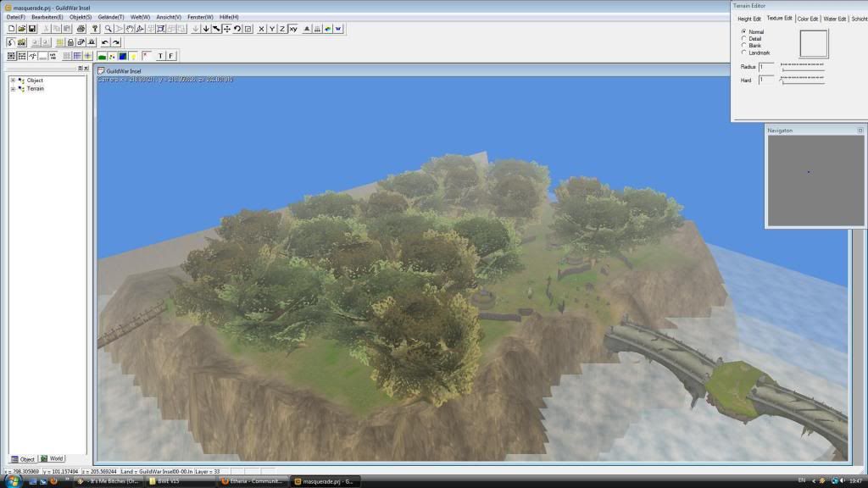Screen dimensions: 868x488
Task: Click the Hard input field
Action: point(766,80)
